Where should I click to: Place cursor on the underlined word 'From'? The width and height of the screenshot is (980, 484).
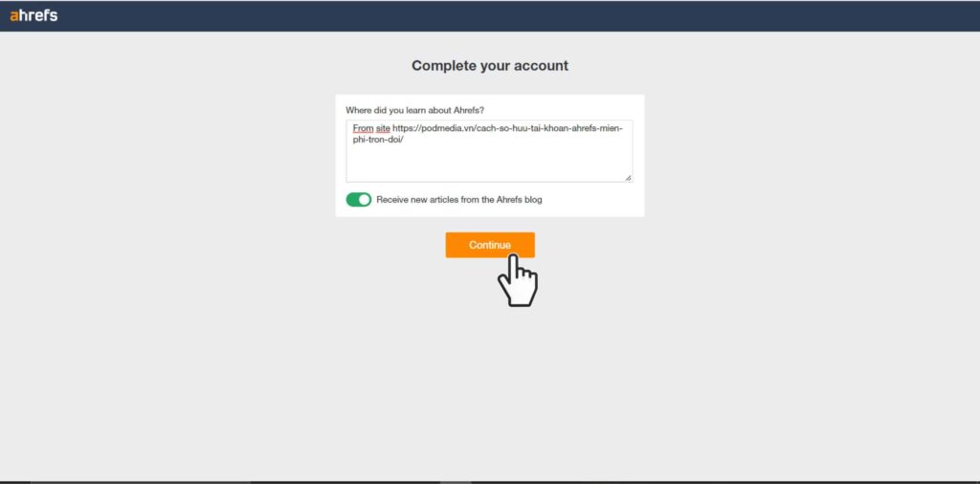[x=363, y=128]
